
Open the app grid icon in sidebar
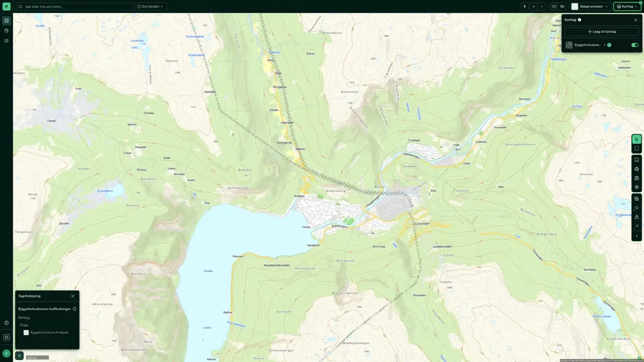[x=6, y=337]
